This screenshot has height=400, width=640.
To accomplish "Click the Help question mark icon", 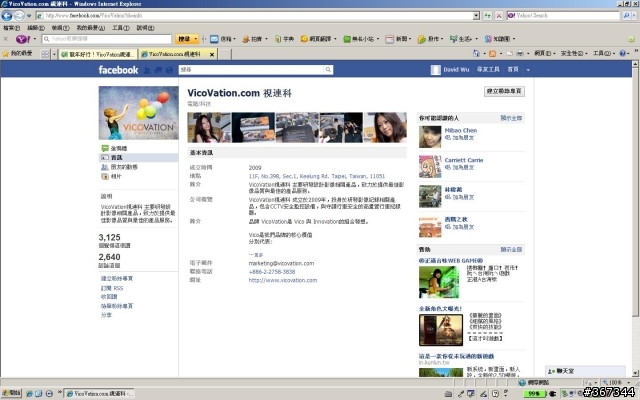I will [x=622, y=53].
